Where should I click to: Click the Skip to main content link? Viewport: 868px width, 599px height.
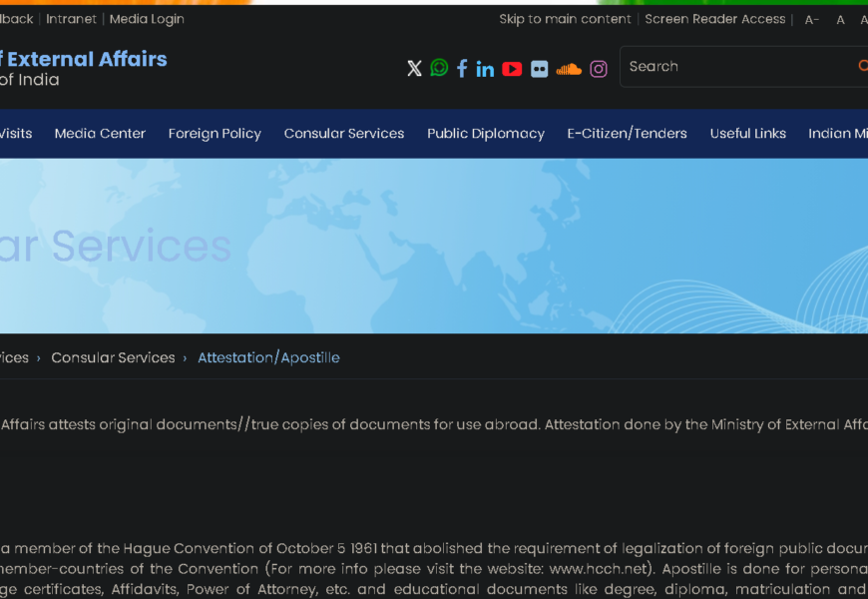(565, 19)
